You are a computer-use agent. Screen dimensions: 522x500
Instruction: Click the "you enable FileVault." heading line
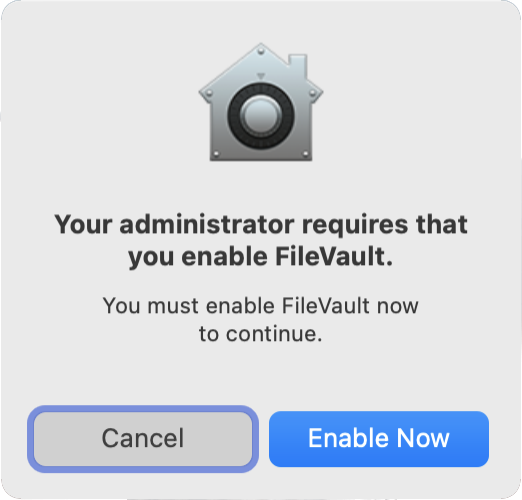pos(261,257)
